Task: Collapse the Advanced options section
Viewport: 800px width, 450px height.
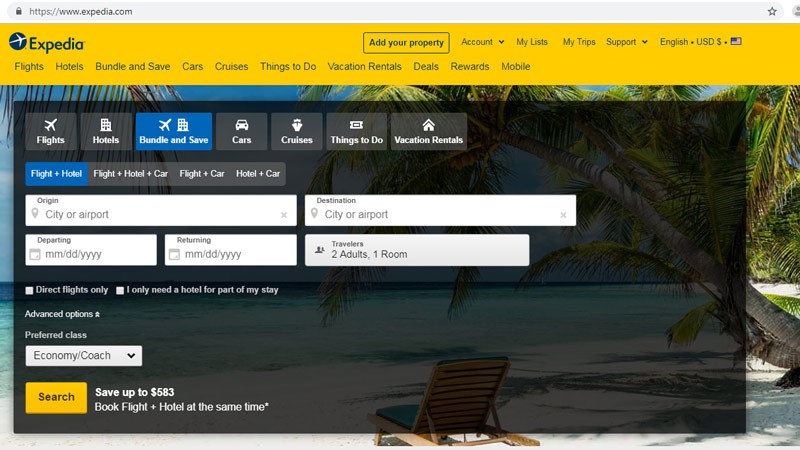Action: coord(62,314)
